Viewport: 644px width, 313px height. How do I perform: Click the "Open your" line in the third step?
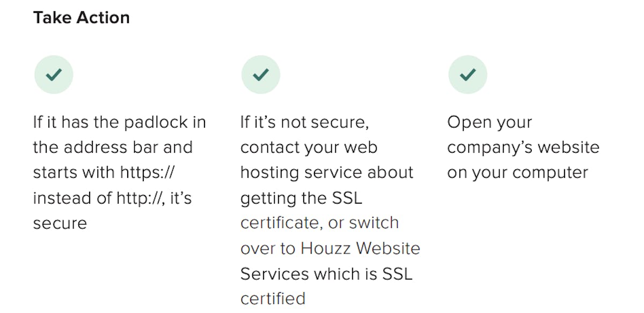point(489,122)
